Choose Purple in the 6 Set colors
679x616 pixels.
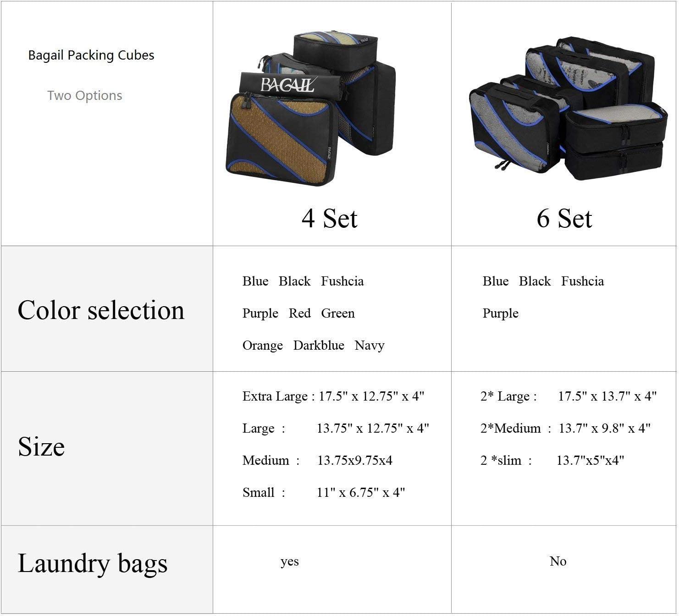coord(500,313)
